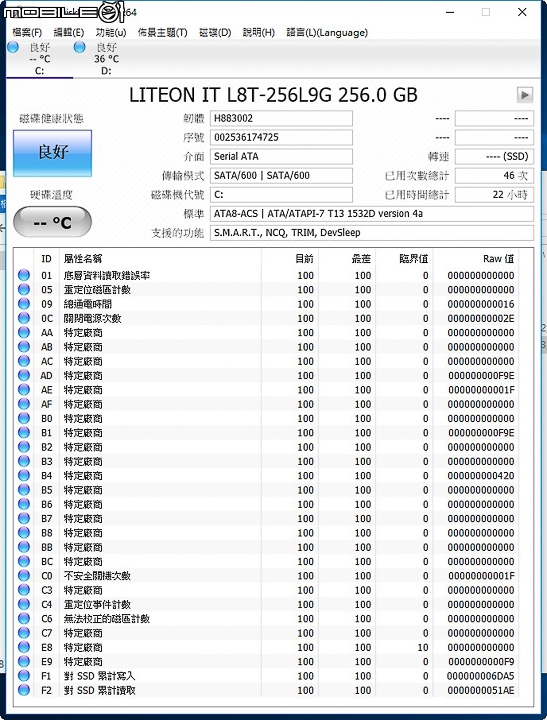Close the CrystalDiskInfo window
547x720 pixels.
click(522, 12)
